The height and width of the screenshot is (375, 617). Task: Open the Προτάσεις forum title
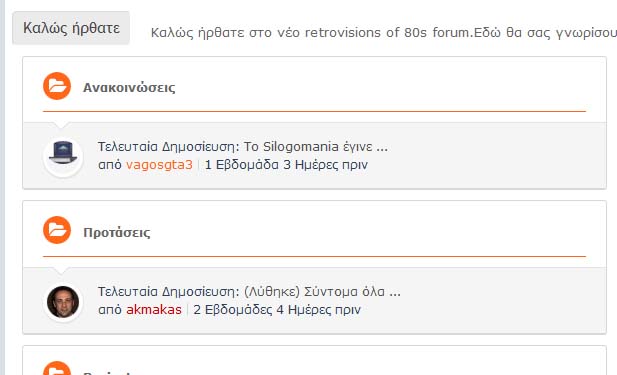pyautogui.click(x=116, y=232)
